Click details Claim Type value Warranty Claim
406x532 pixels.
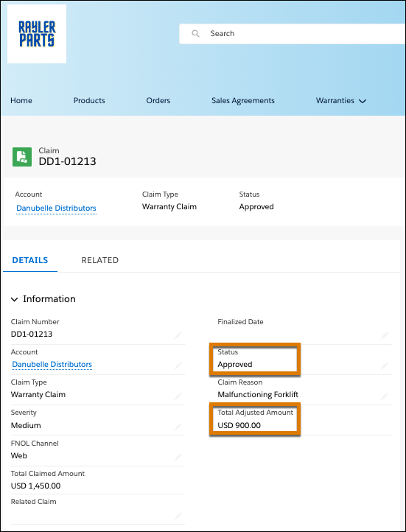point(38,395)
